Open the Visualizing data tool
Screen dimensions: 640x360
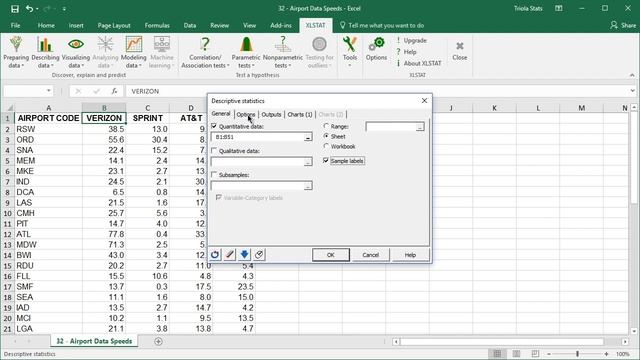(x=76, y=52)
